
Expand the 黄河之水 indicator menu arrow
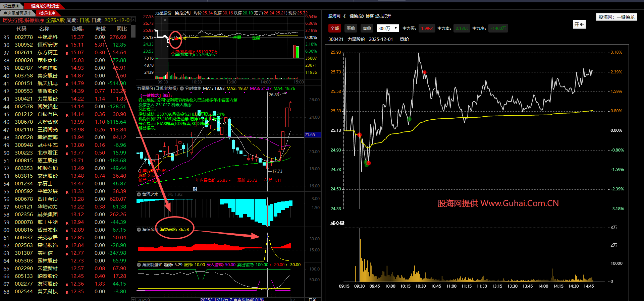click(139, 194)
